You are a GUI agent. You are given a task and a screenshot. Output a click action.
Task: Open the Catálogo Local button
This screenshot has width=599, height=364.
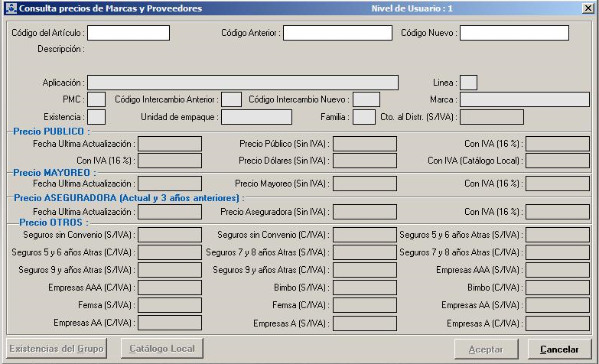[161, 349]
